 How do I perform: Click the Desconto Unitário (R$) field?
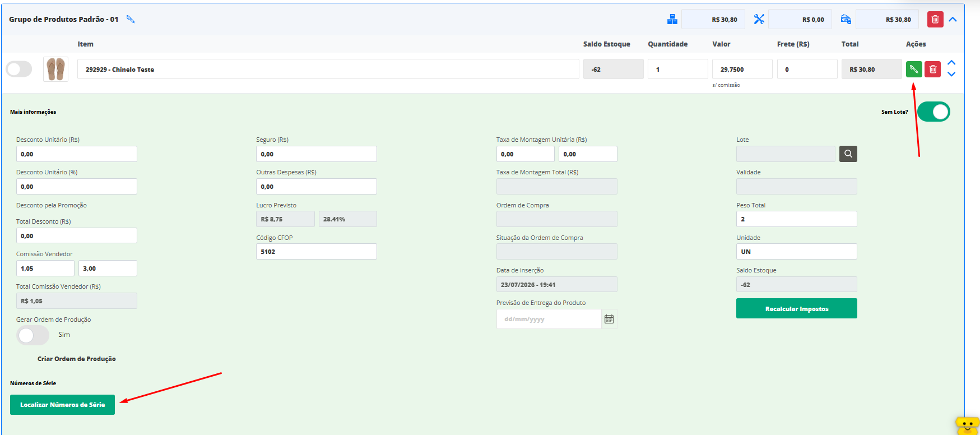pyautogui.click(x=77, y=154)
